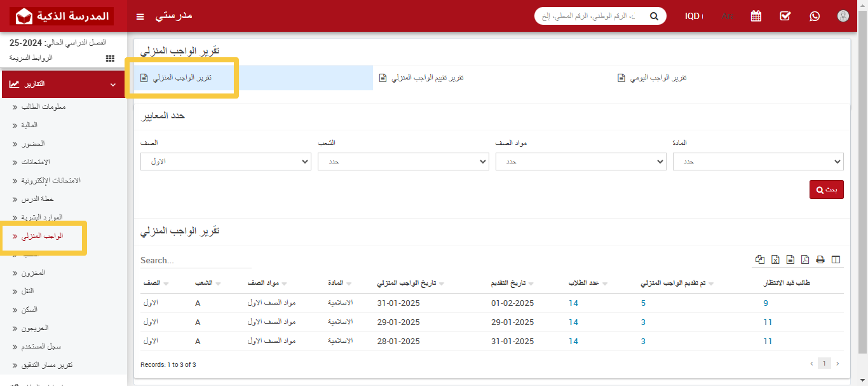Export the homework table to Excel
The width and height of the screenshot is (868, 386).
point(775,259)
